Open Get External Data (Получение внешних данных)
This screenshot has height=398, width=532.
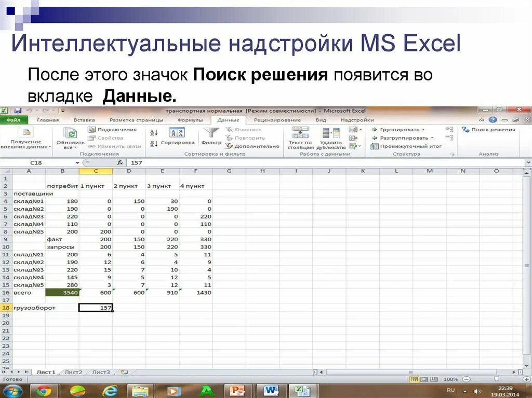26,139
